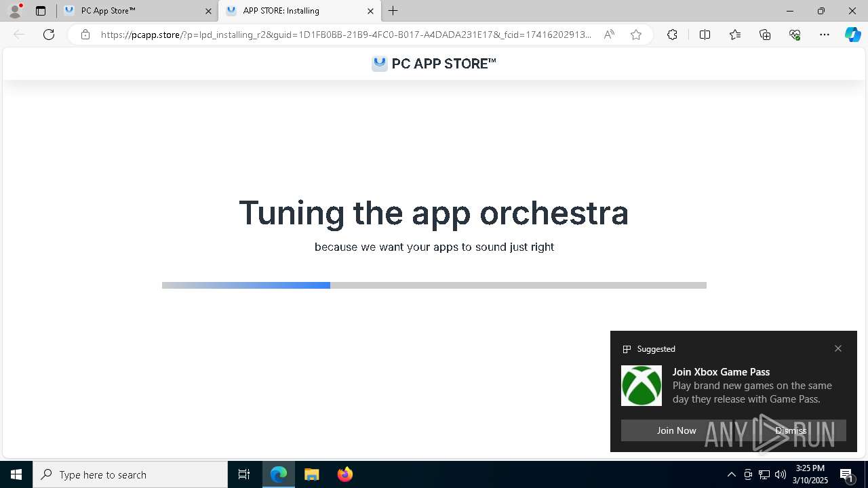Switch to the APP STORE: Installing tab

pyautogui.click(x=299, y=11)
